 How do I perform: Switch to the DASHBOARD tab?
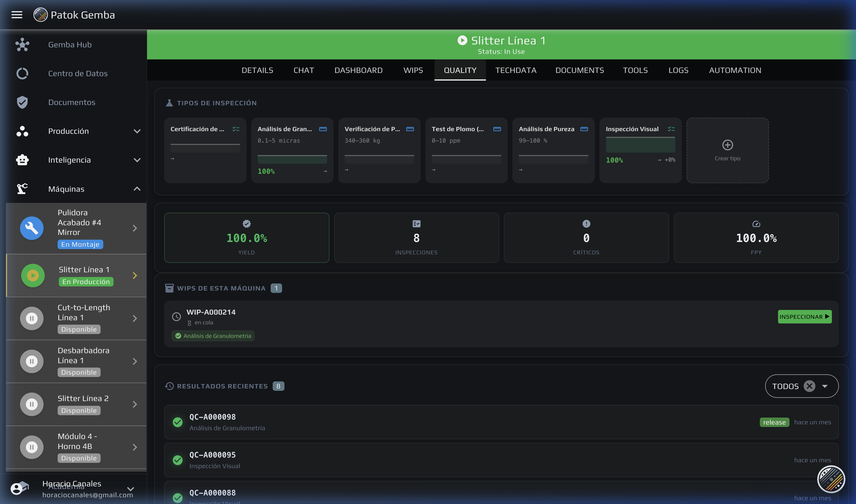(x=358, y=70)
